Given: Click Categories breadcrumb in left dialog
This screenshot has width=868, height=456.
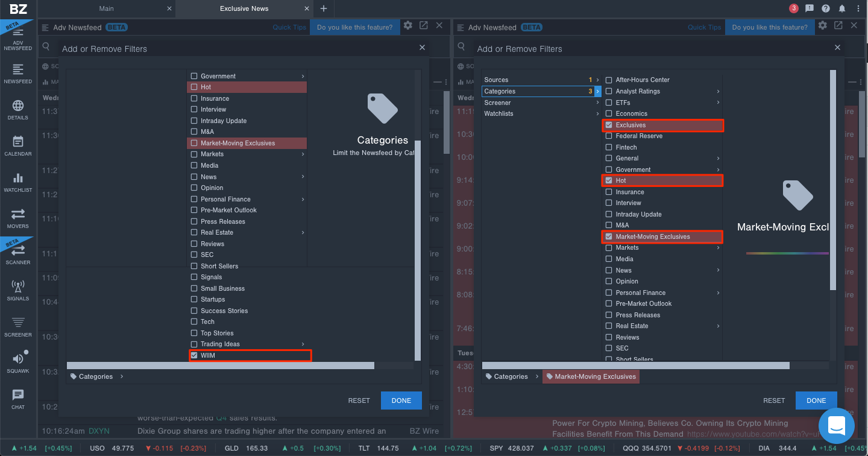Looking at the screenshot, I should coord(92,376).
